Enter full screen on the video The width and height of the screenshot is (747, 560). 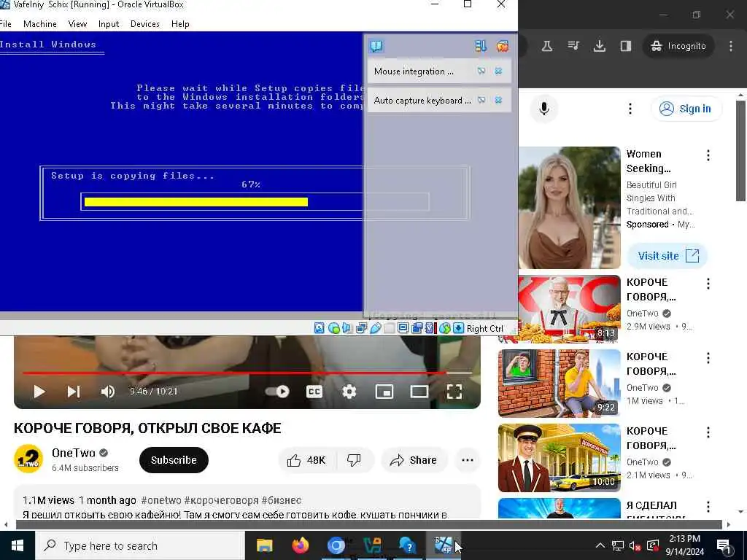(454, 392)
